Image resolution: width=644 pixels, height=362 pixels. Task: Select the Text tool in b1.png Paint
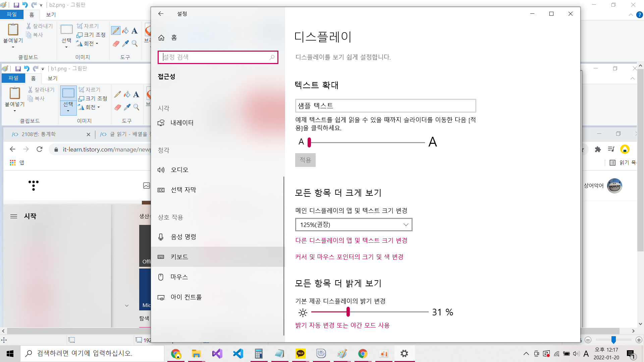(136, 95)
